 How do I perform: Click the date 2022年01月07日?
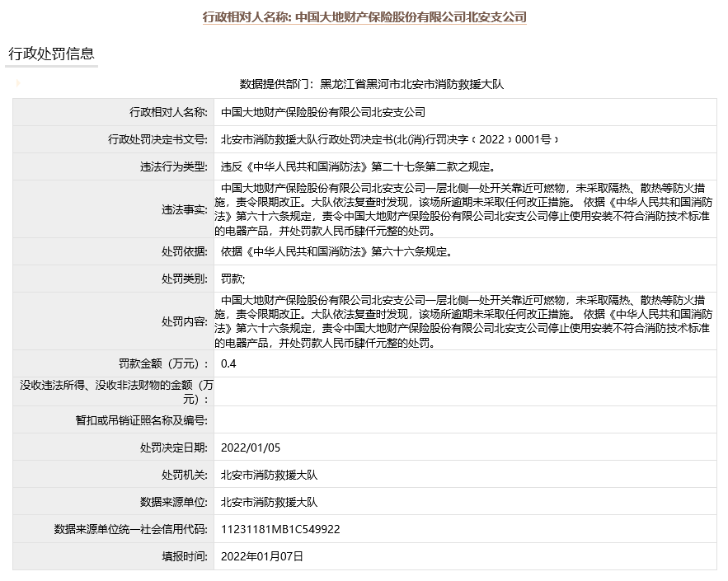(x=262, y=556)
